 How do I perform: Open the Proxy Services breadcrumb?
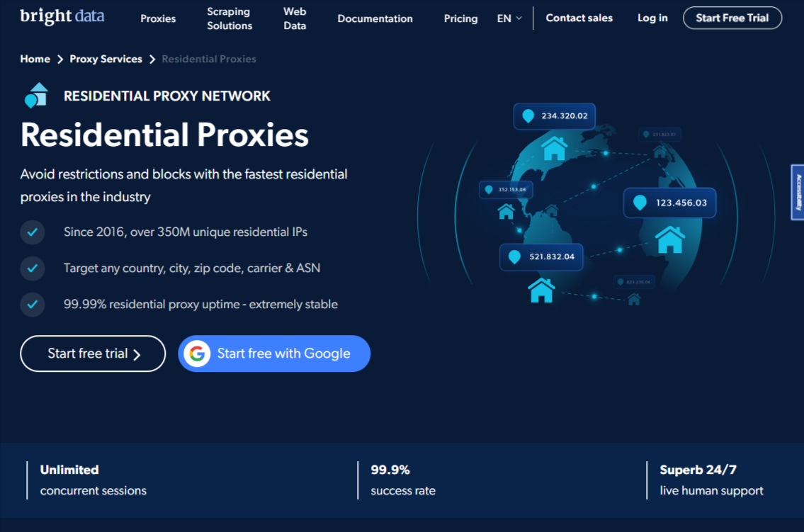point(106,59)
